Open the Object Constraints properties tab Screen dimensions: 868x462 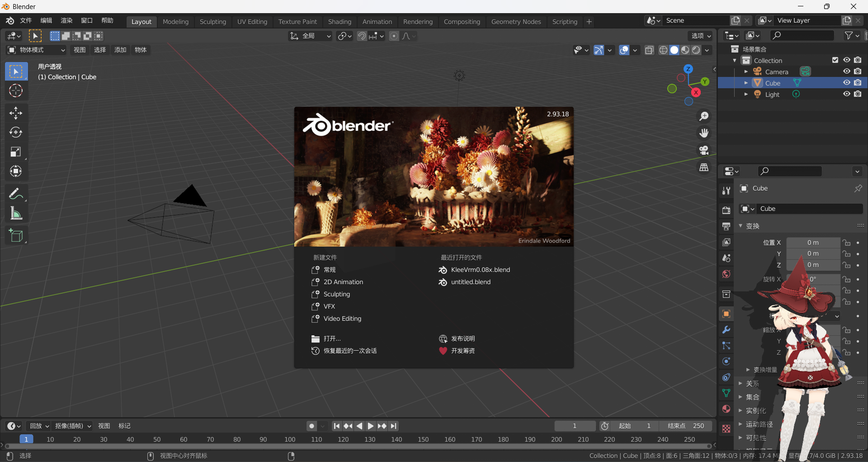[x=726, y=377]
